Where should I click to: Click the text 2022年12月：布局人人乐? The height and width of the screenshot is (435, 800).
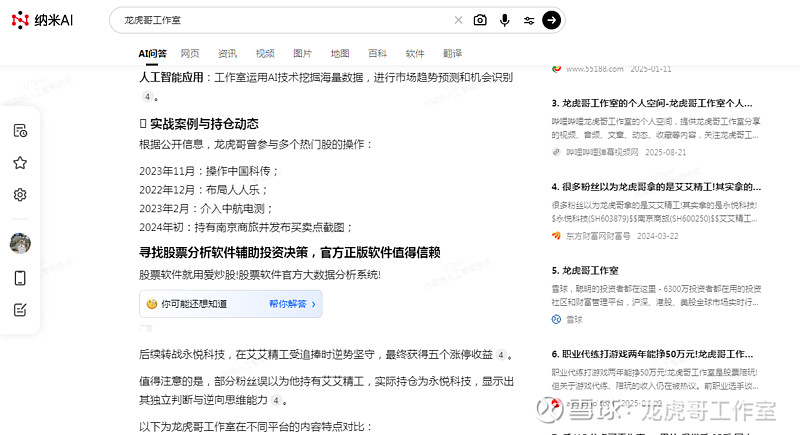pos(204,190)
